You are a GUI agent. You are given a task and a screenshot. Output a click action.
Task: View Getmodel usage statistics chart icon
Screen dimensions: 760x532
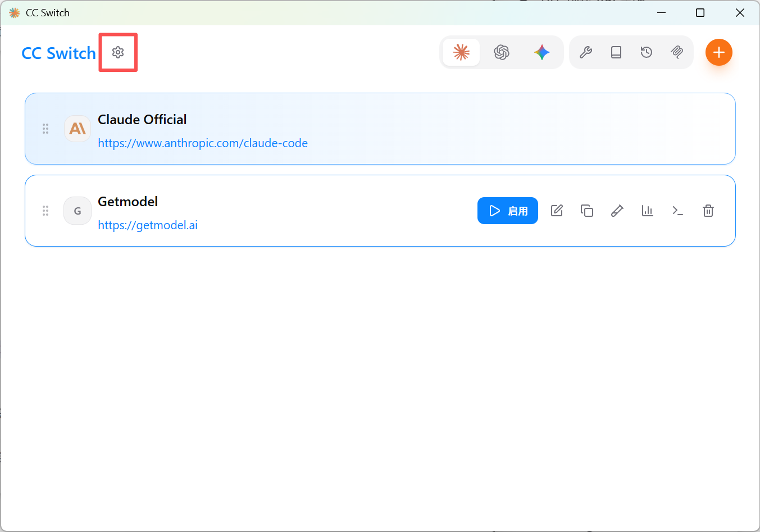coord(648,211)
